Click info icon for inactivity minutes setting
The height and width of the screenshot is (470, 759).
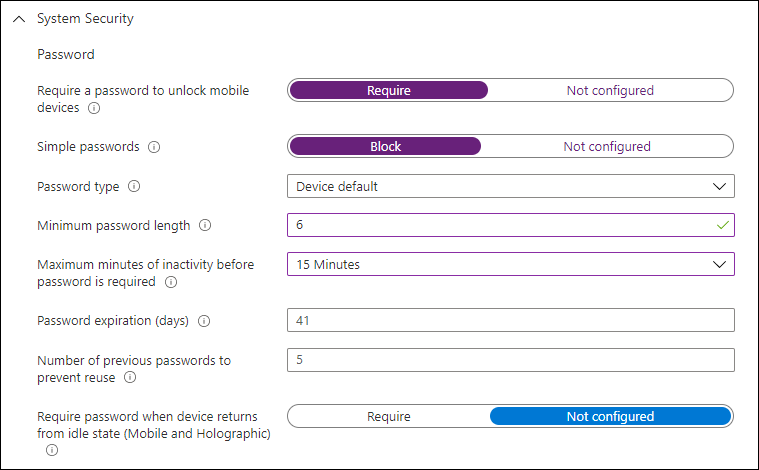point(170,282)
